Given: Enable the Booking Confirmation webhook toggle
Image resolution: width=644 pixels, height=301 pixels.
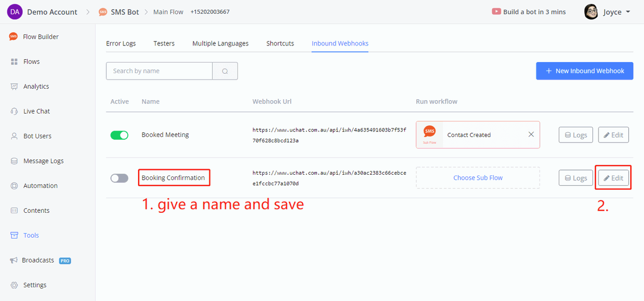Looking at the screenshot, I should click(120, 178).
